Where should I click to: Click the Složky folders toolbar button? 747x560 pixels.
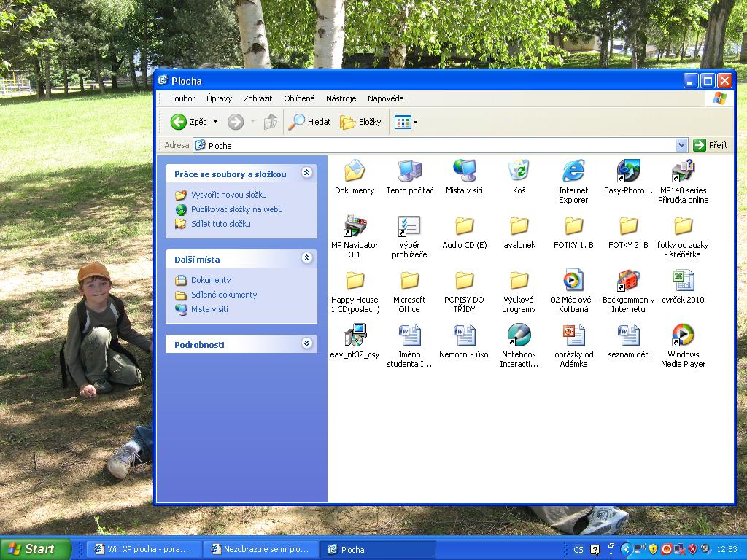tap(361, 122)
